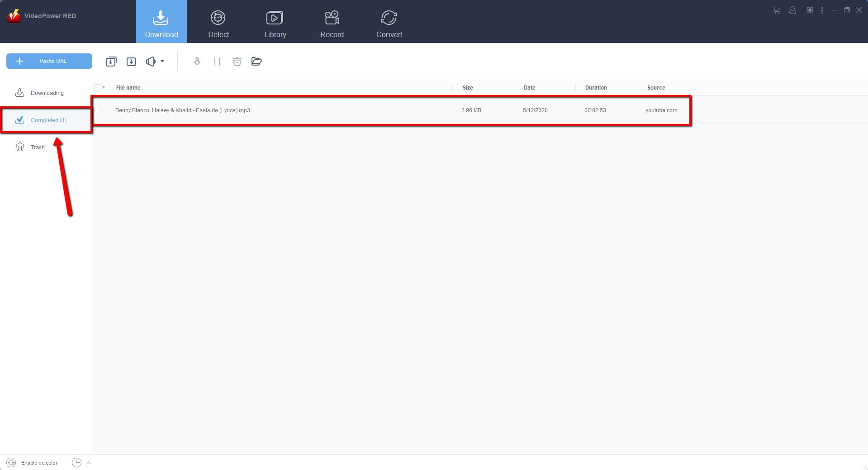Expand the up-chevron beside the clock icon
Viewport: 868px width, 470px height.
tap(89, 462)
